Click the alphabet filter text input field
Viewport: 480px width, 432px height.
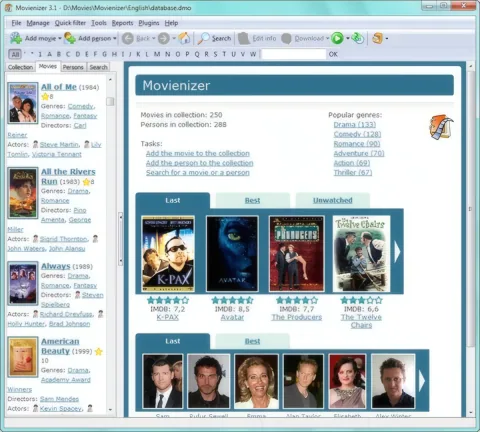click(x=293, y=54)
